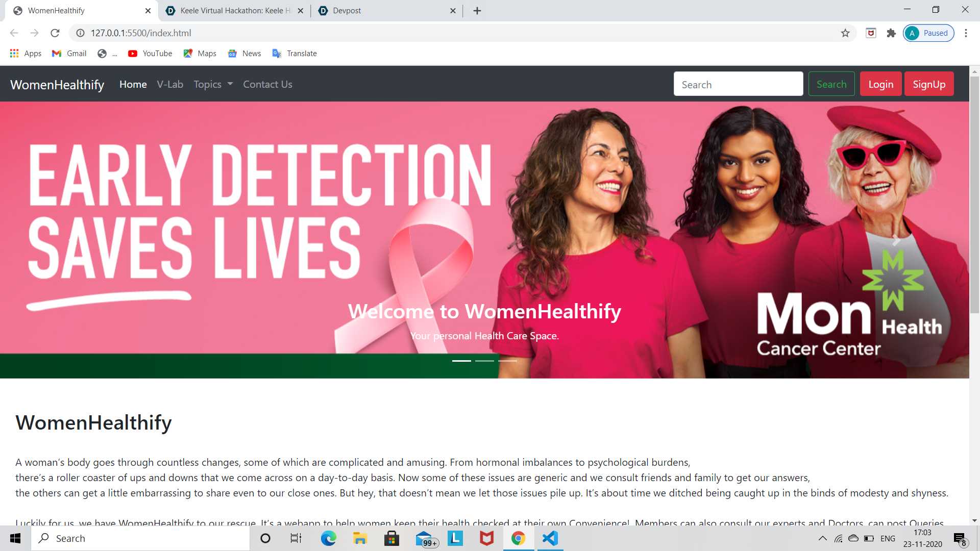This screenshot has width=980, height=551.
Task: Advance the carousel with the next arrow
Action: (896, 240)
